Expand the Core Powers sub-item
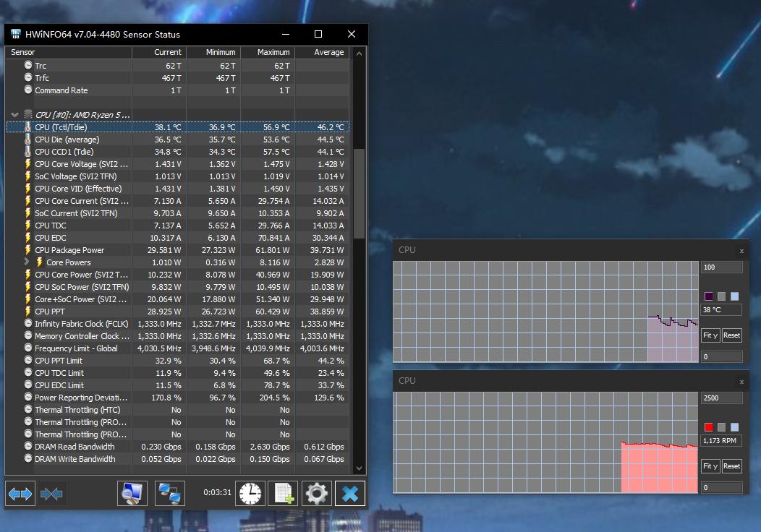Screen dimensions: 761x532 tap(27, 262)
